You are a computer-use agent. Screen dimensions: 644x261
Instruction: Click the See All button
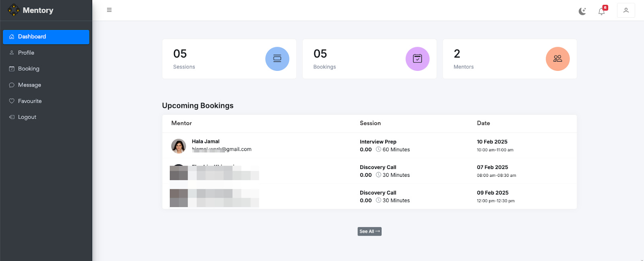click(x=369, y=232)
